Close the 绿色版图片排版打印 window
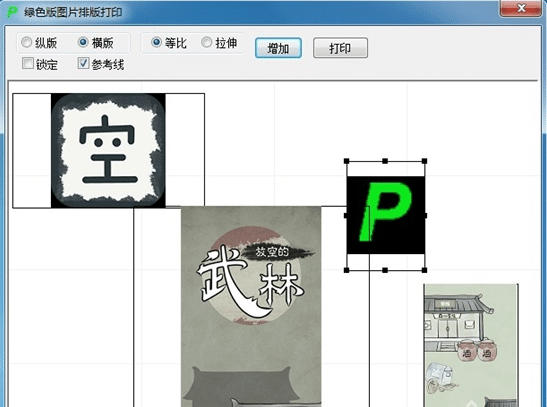The width and height of the screenshot is (547, 407). coord(521,8)
